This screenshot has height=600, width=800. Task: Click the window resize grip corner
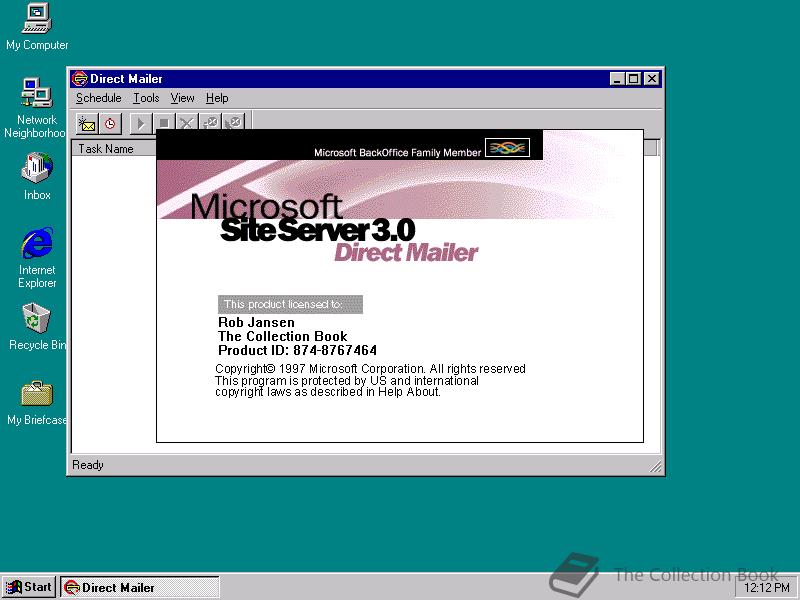[655, 466]
